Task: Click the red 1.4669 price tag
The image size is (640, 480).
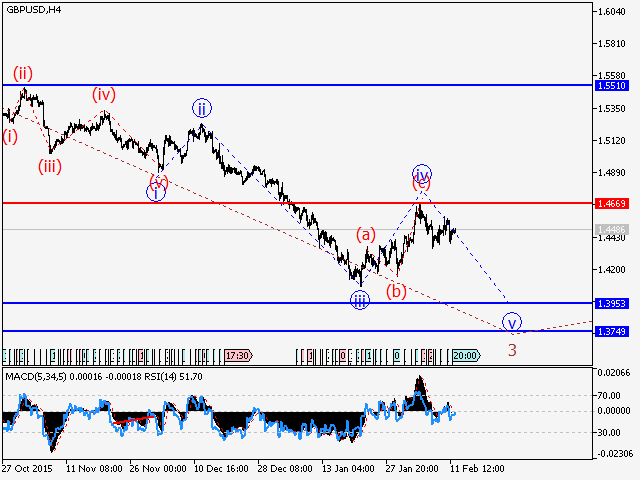Action: pos(611,203)
